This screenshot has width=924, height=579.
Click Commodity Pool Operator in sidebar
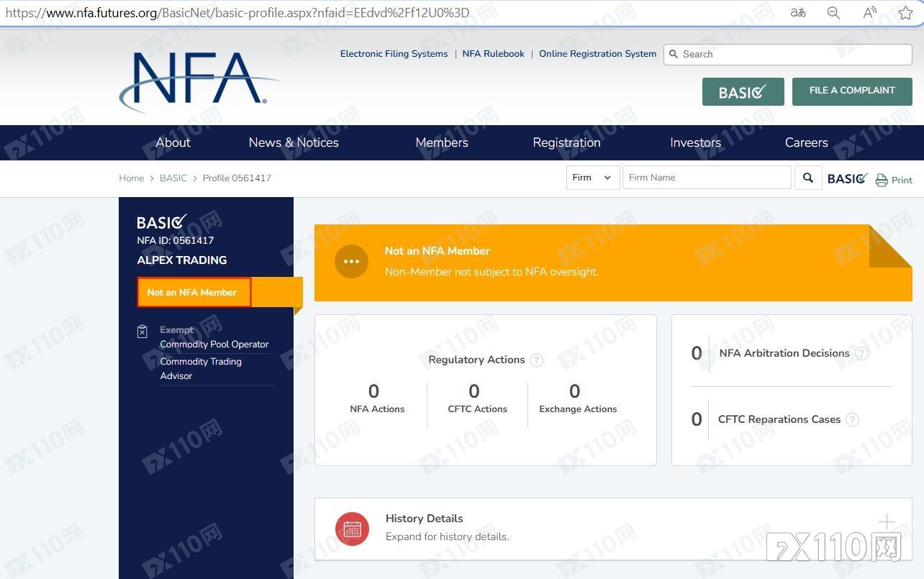[x=214, y=345]
